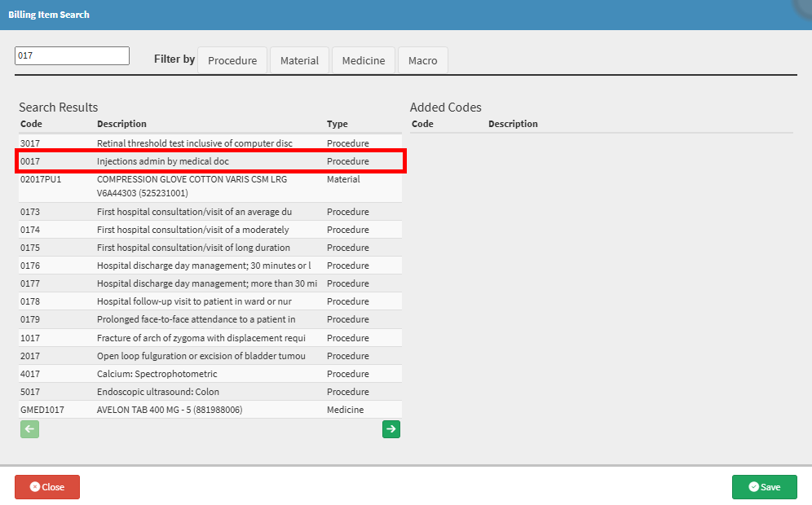
Task: Click the green next page arrow
Action: [x=391, y=429]
